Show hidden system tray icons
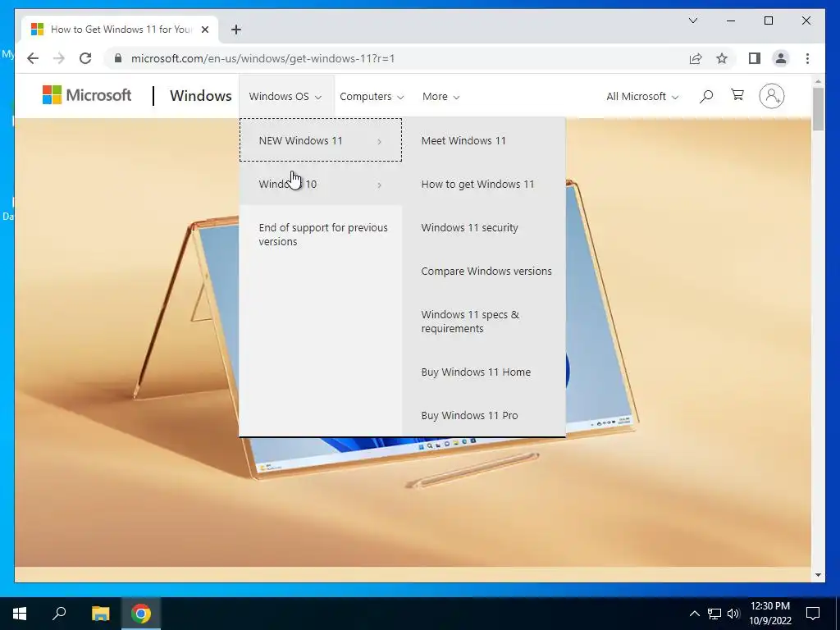Image resolution: width=840 pixels, height=630 pixels. pyautogui.click(x=694, y=614)
